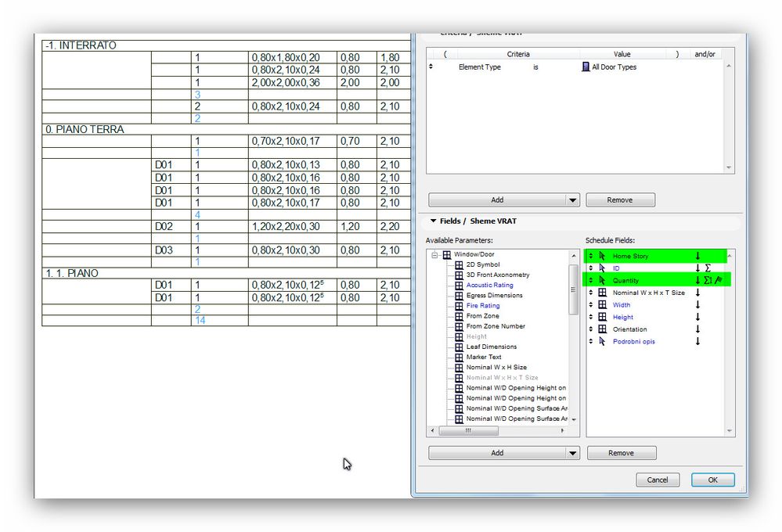The height and width of the screenshot is (532, 782).
Task: Click the Element Type criteria row
Action: (479, 67)
